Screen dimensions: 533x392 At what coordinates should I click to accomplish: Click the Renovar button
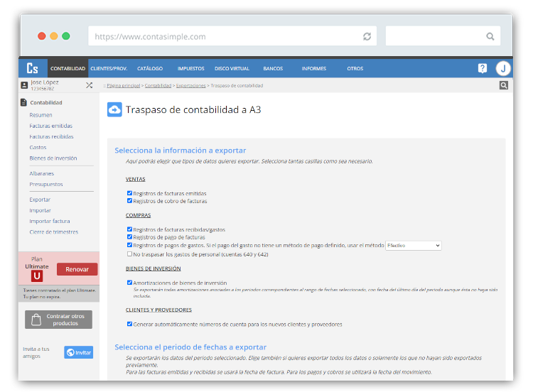[x=77, y=269]
